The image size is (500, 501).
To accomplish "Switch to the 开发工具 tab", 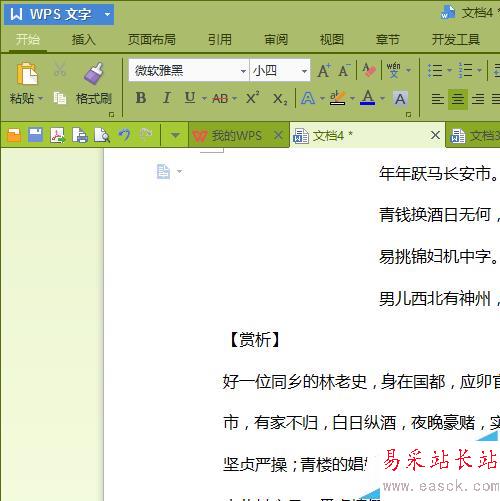I will tap(456, 39).
